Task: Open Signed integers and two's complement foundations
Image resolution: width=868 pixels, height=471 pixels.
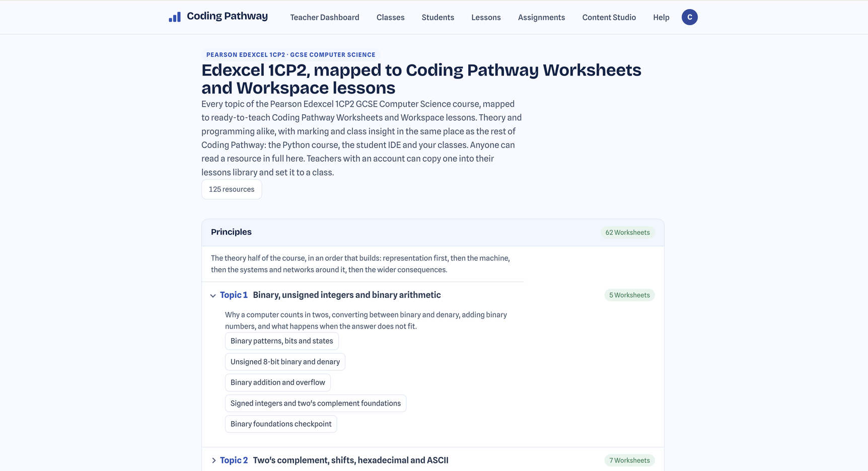Action: point(316,404)
